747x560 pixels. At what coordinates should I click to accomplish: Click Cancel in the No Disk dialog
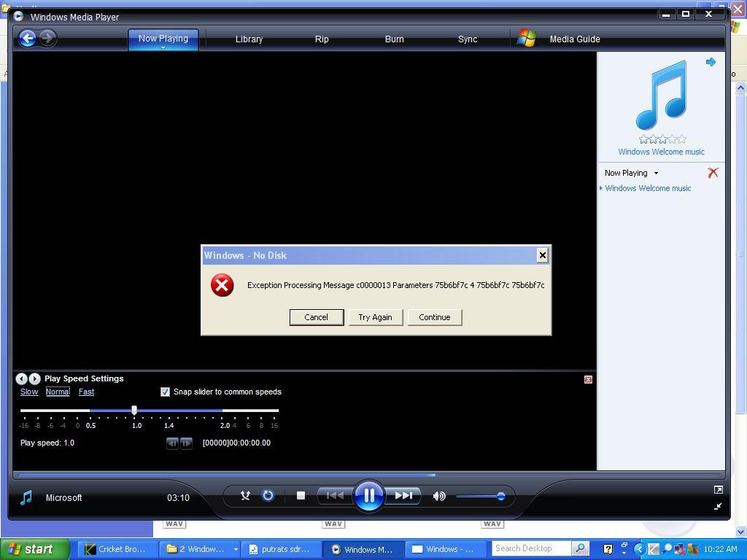[x=317, y=317]
